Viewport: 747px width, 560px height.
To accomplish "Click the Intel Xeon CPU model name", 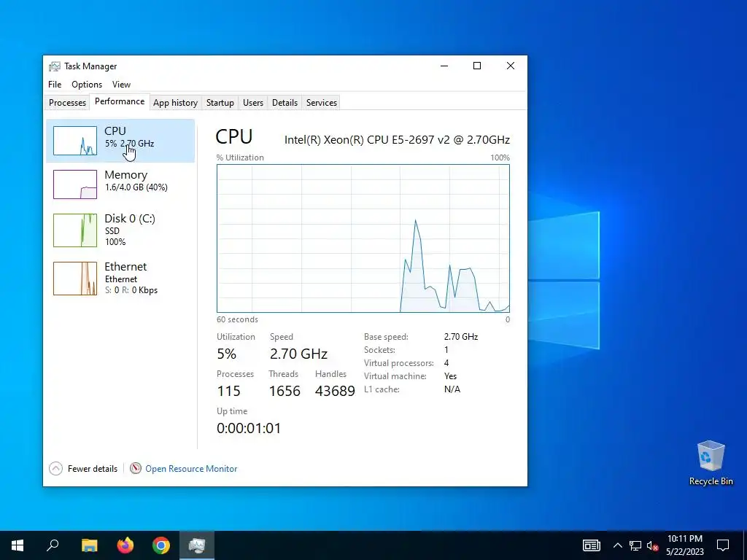I will [397, 139].
